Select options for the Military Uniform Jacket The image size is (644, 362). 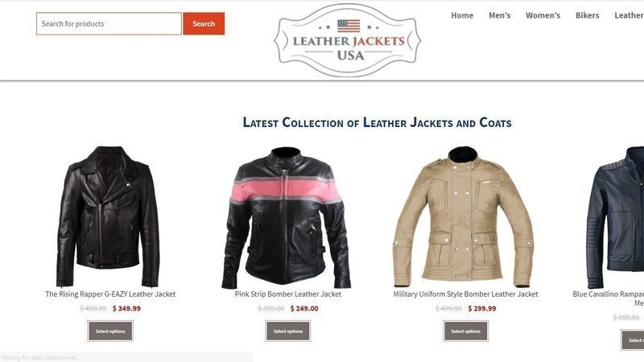[x=466, y=331]
